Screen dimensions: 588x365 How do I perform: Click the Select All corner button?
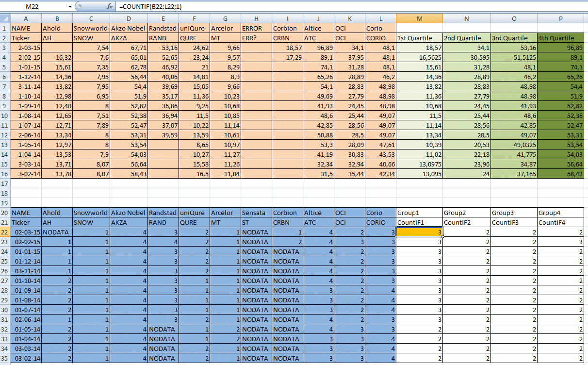pyautogui.click(x=4, y=18)
